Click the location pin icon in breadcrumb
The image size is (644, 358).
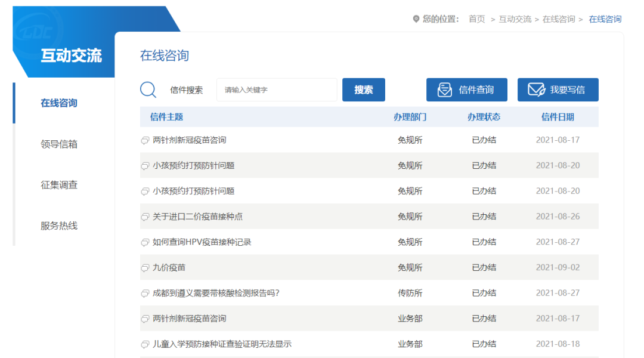[x=416, y=19]
